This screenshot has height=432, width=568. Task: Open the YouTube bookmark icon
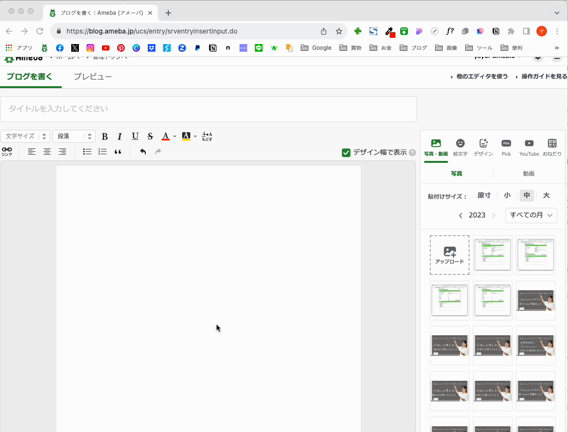coord(105,48)
